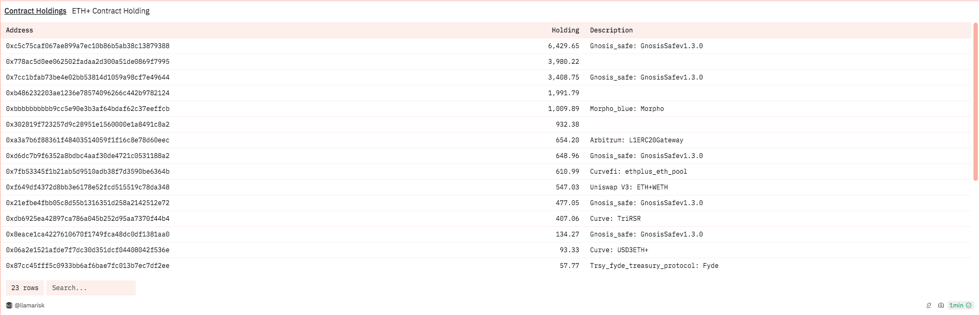This screenshot has height=315, width=980.
Task: Sort by the Description column header
Action: pyautogui.click(x=611, y=30)
